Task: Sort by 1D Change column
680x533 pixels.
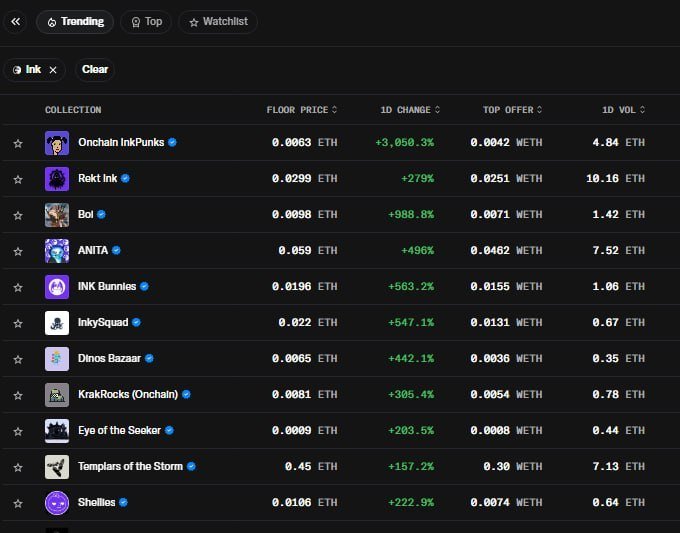Action: point(410,110)
